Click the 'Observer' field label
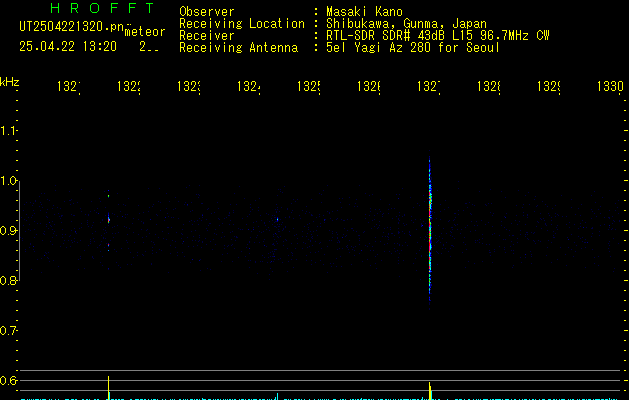The image size is (629, 400). pos(207,11)
